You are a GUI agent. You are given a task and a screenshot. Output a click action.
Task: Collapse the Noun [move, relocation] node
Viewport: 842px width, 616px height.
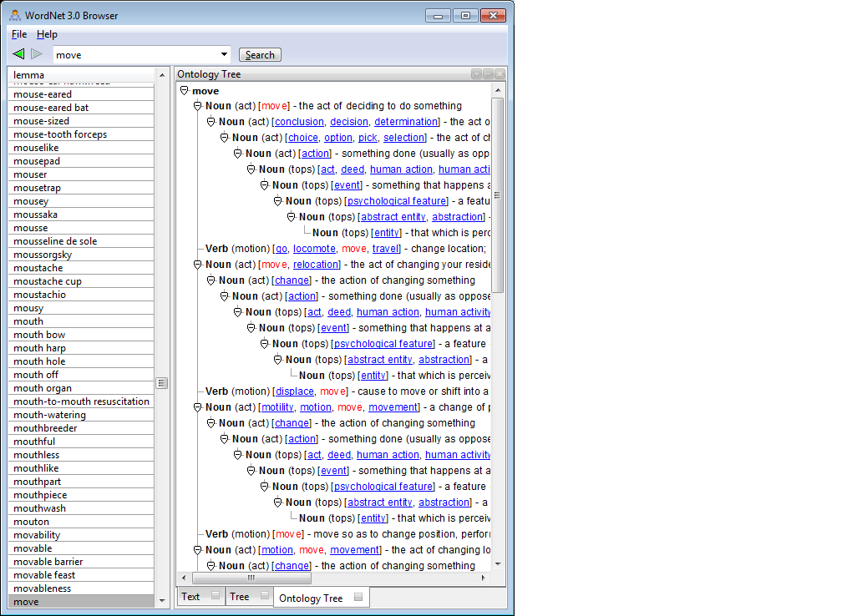pyautogui.click(x=198, y=265)
